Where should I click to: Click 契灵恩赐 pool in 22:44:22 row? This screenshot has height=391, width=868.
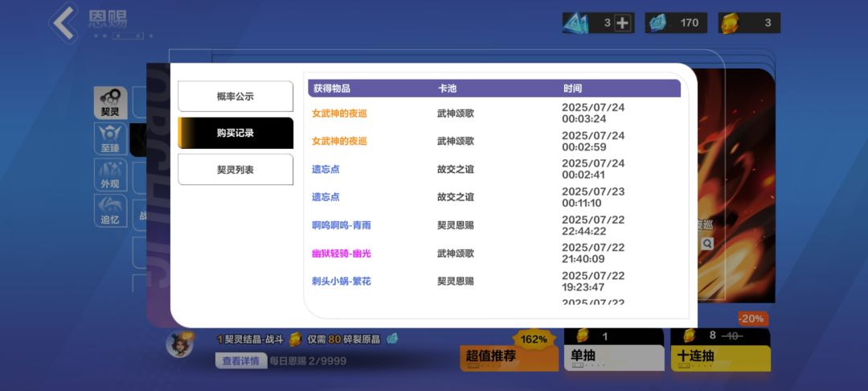pos(456,225)
